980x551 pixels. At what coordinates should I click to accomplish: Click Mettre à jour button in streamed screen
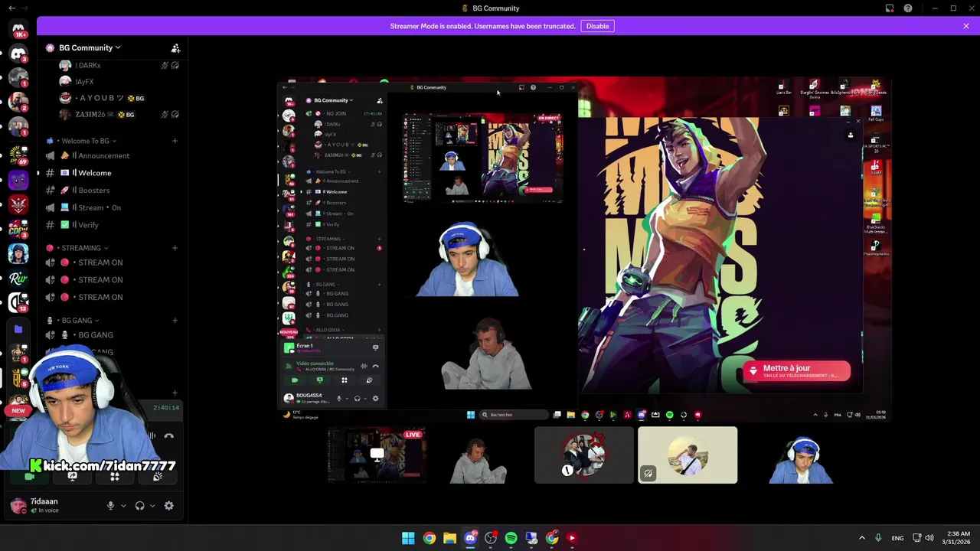point(796,371)
